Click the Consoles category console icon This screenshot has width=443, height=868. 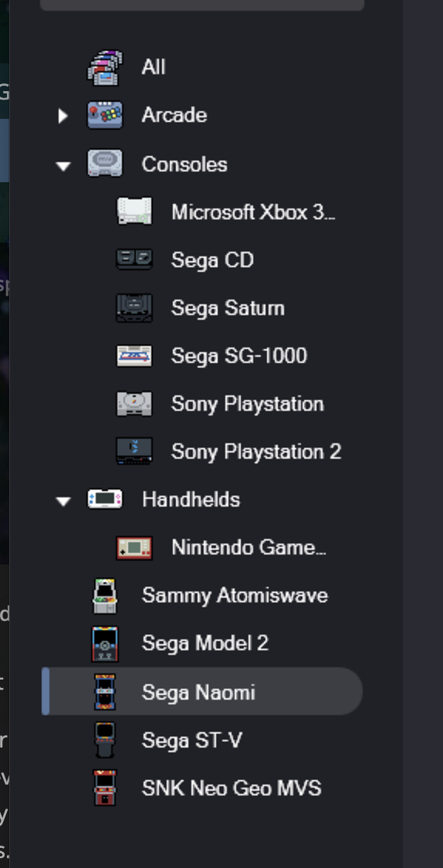(x=105, y=164)
